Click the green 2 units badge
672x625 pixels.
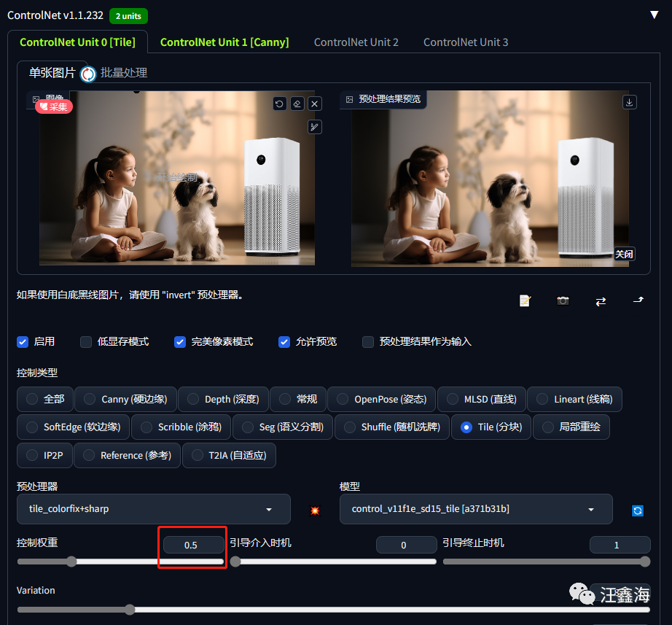tap(128, 16)
